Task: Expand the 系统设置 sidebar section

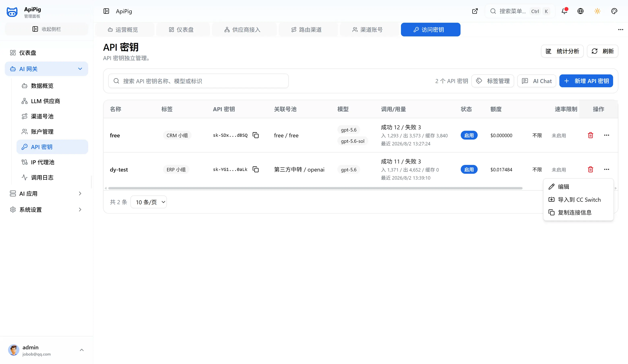Action: pyautogui.click(x=46, y=210)
